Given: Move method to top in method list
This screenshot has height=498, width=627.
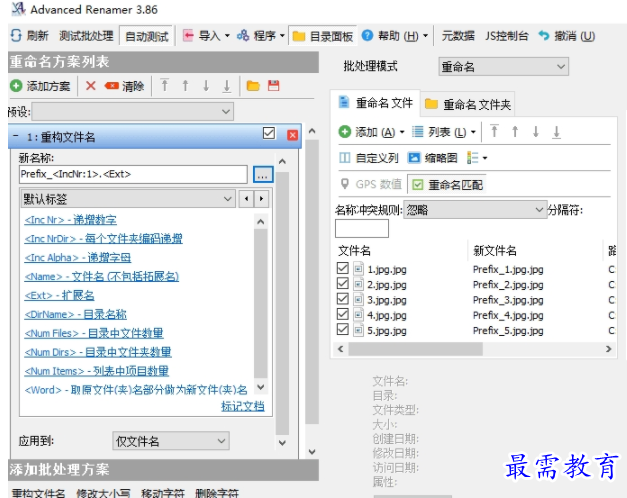Looking at the screenshot, I should click(164, 85).
